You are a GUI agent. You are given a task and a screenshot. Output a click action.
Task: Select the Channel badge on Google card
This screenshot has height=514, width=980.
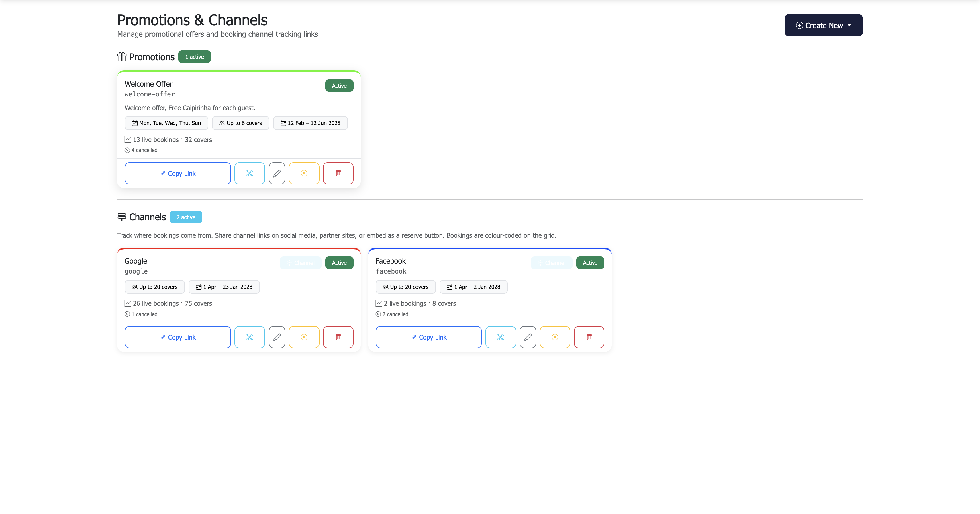[301, 263]
